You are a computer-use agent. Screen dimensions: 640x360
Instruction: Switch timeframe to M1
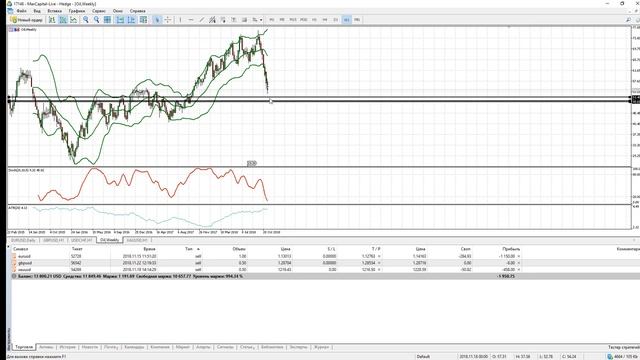(x=271, y=20)
